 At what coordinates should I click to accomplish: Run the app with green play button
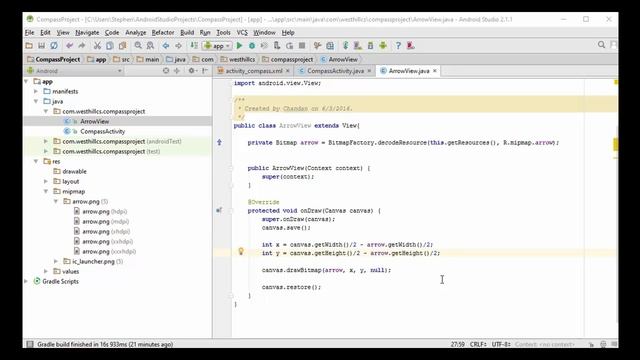(240, 46)
